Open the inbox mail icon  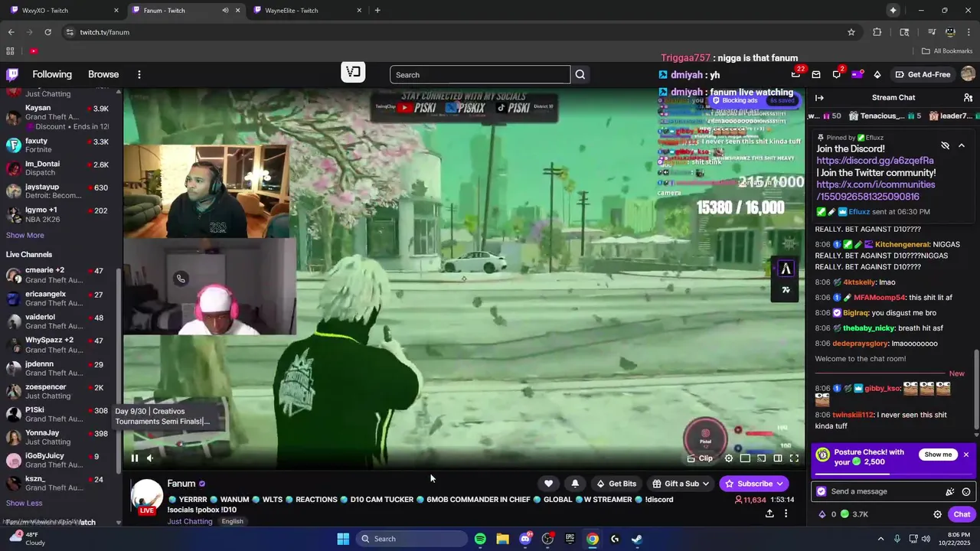pyautogui.click(x=816, y=74)
